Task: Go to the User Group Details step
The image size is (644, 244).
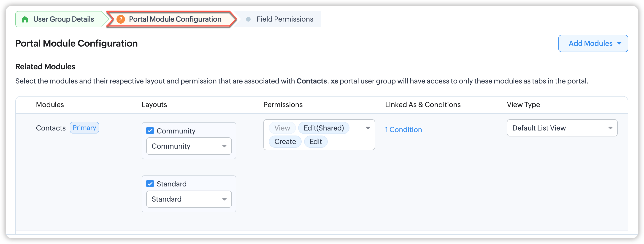Action: 63,19
